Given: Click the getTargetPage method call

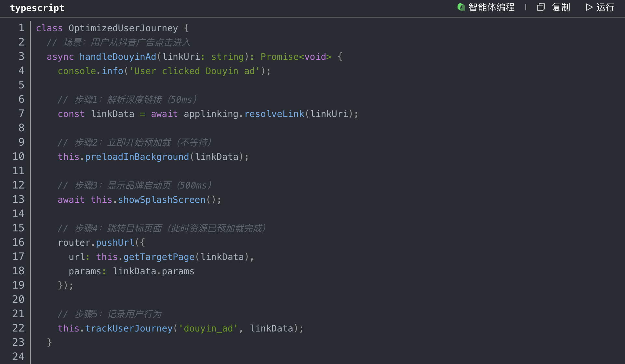Looking at the screenshot, I should 159,257.
